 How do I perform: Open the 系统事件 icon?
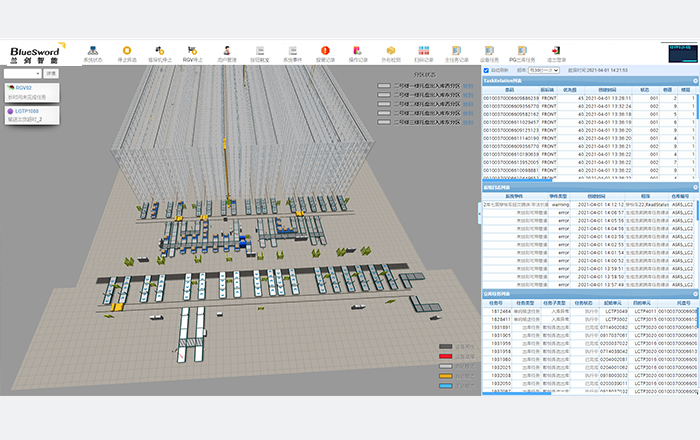292,52
